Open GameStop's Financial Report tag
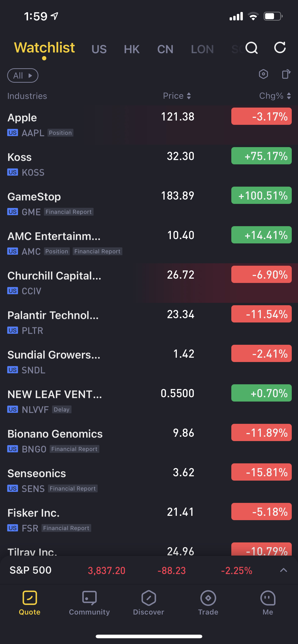Image resolution: width=298 pixels, height=644 pixels. [x=69, y=212]
